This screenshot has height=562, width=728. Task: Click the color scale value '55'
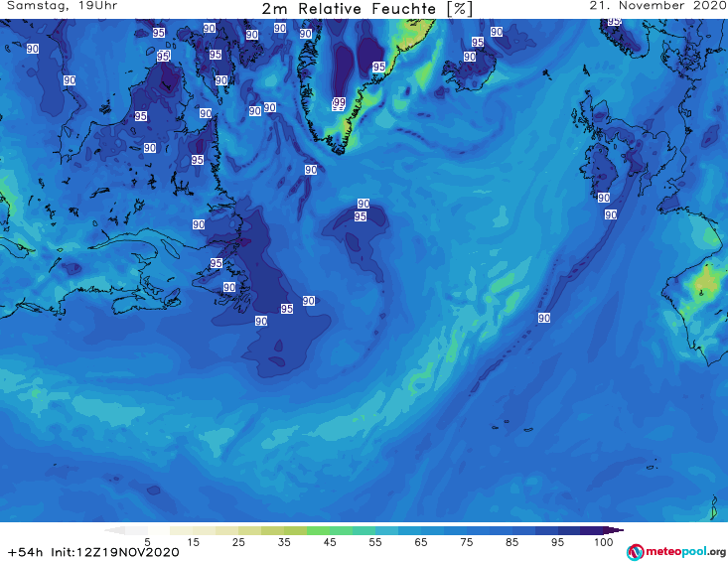[x=375, y=542]
